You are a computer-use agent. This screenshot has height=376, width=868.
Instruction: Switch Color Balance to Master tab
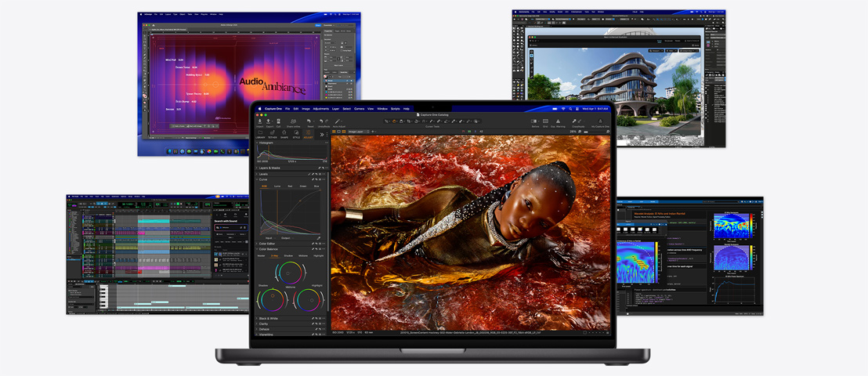(x=262, y=256)
